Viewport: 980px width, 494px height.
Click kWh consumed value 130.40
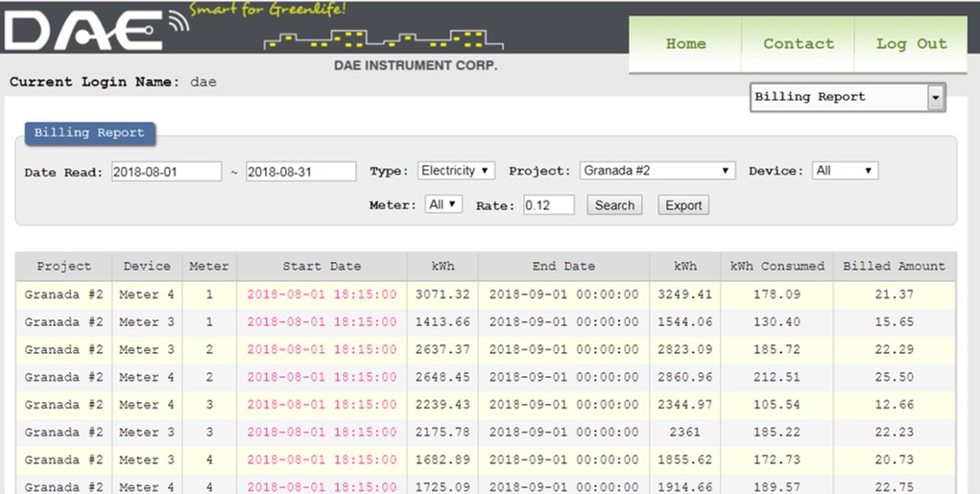777,321
